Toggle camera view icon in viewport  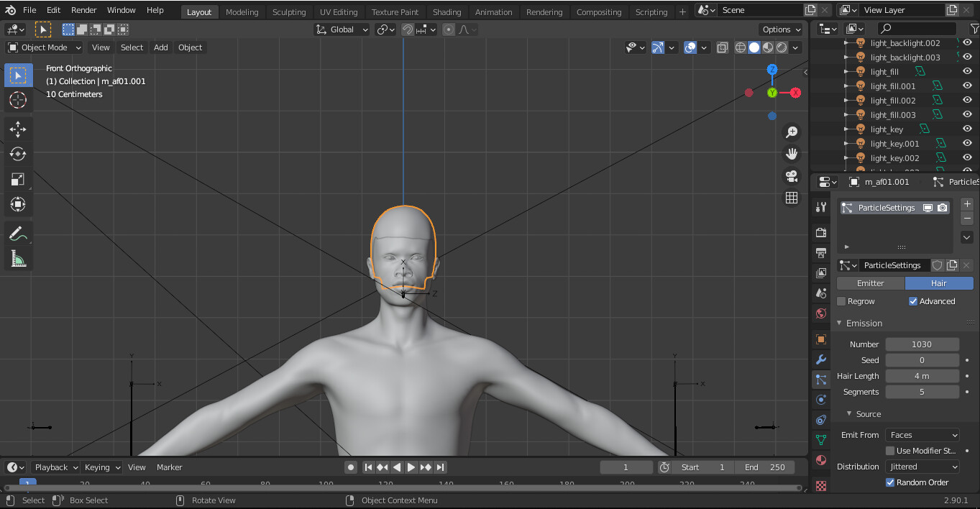792,176
